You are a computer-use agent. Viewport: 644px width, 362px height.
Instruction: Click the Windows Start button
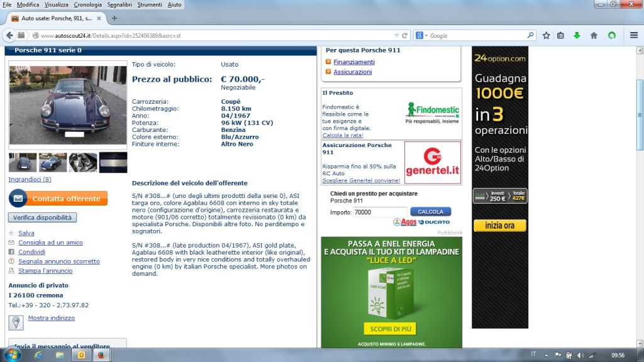pyautogui.click(x=11, y=354)
